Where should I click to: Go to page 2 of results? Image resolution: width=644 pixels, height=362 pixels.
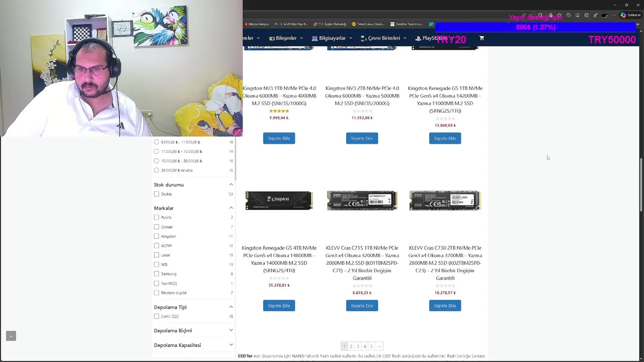tap(351, 346)
